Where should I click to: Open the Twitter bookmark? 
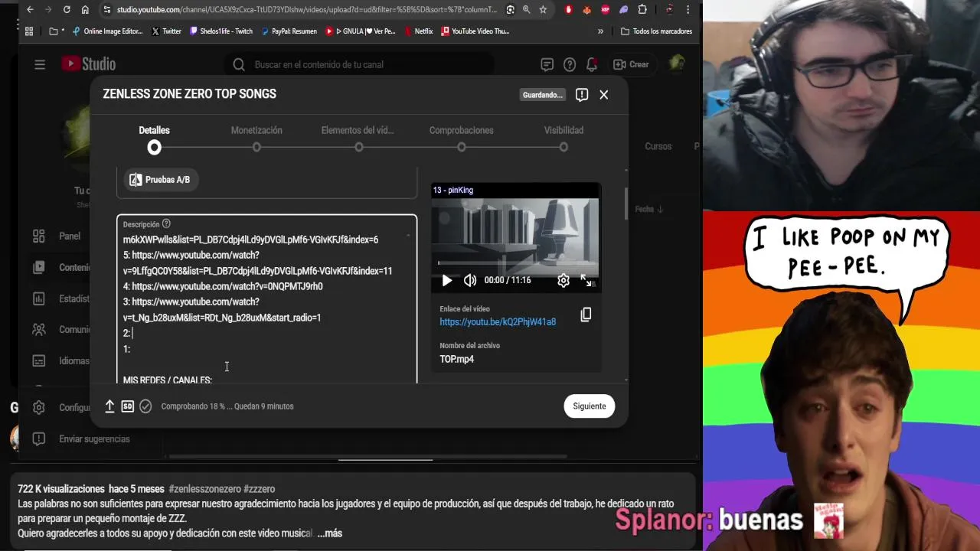166,31
